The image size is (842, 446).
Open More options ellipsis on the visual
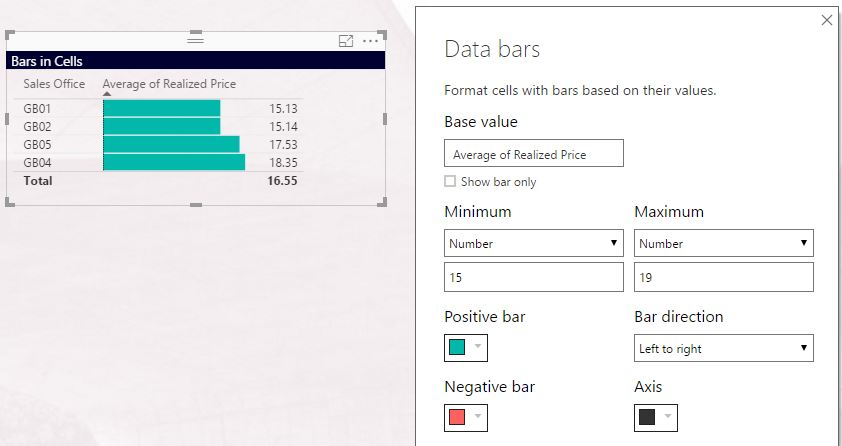coord(371,41)
